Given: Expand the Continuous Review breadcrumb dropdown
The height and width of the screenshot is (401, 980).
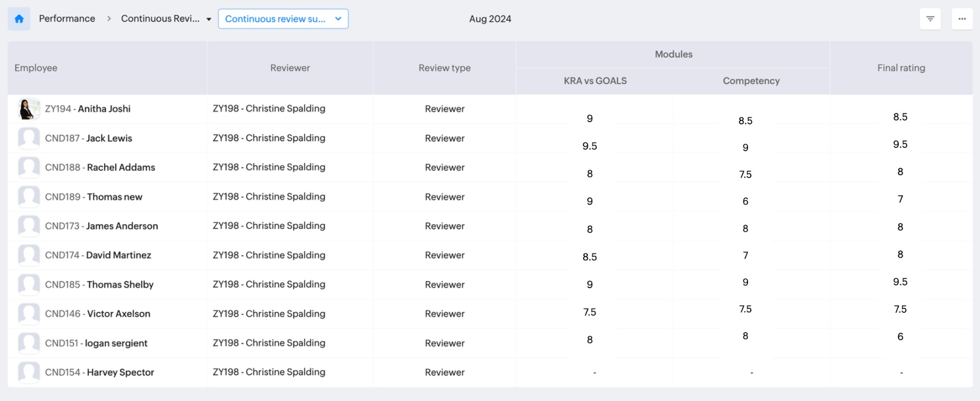Looking at the screenshot, I should 209,19.
